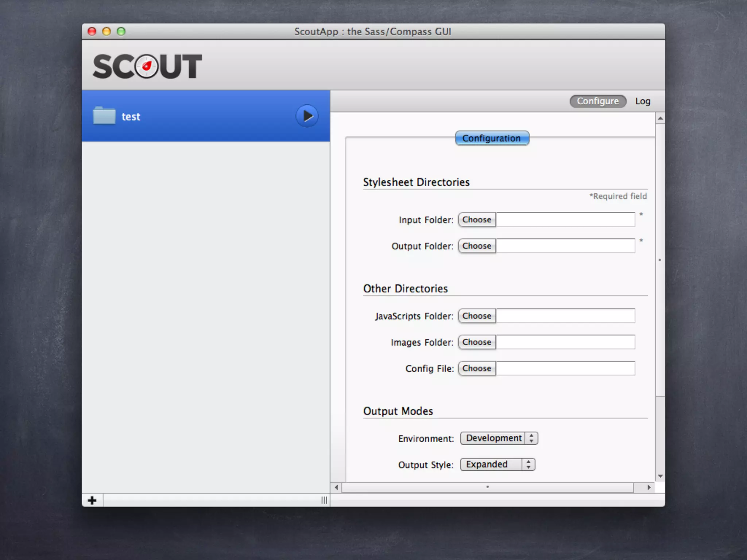Image resolution: width=747 pixels, height=560 pixels.
Task: Switch to the Log tab
Action: click(643, 101)
